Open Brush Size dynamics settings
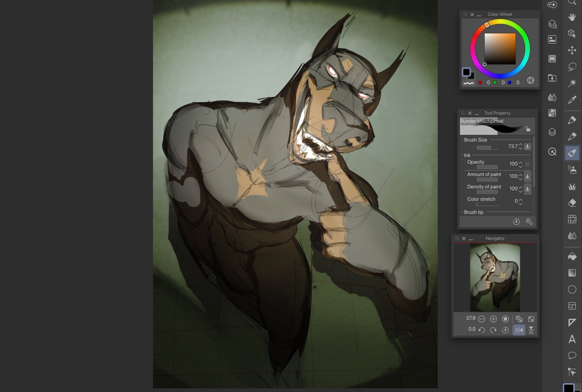The height and width of the screenshot is (392, 582). [x=527, y=146]
